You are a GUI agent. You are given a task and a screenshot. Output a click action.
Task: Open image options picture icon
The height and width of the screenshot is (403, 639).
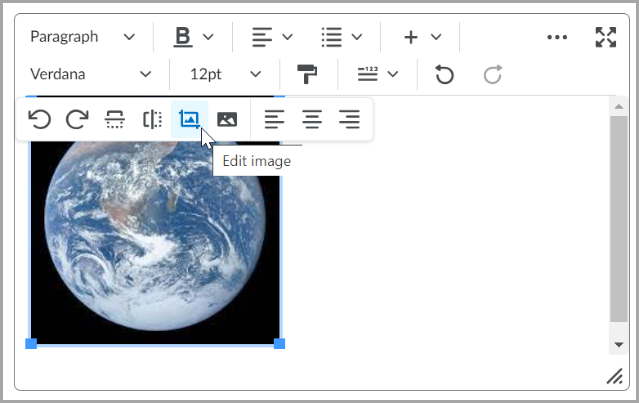pos(227,119)
